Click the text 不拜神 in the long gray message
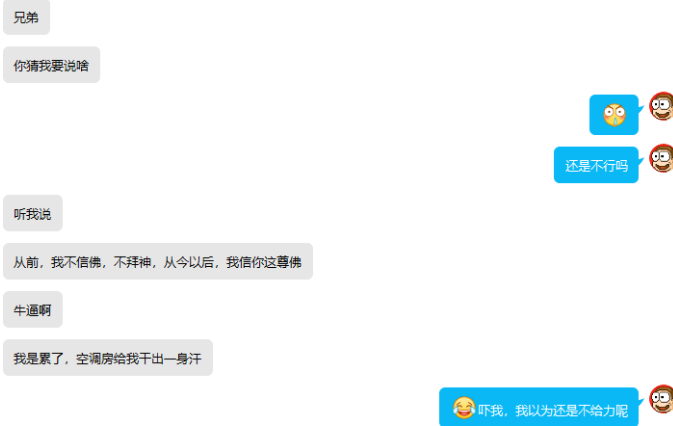The width and height of the screenshot is (673, 426). coord(132,262)
